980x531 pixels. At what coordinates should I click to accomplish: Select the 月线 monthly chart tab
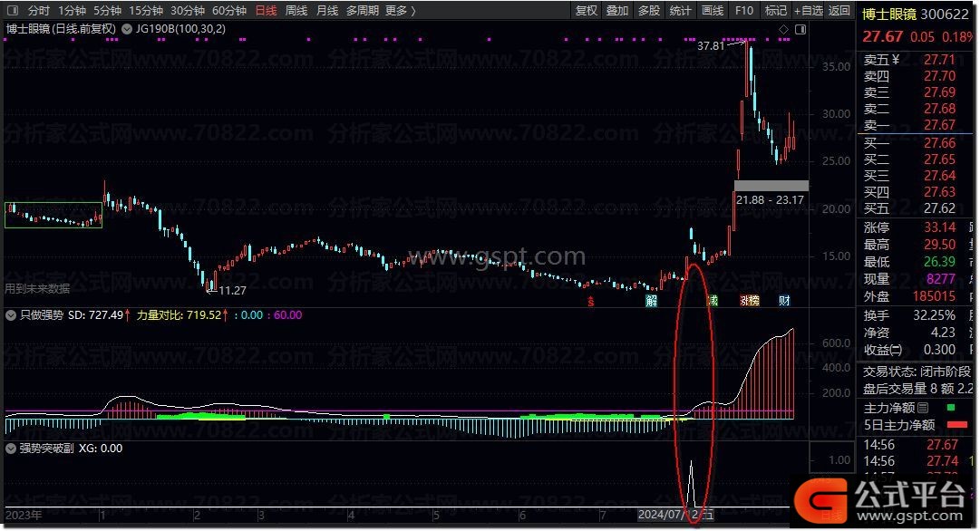pyautogui.click(x=327, y=11)
